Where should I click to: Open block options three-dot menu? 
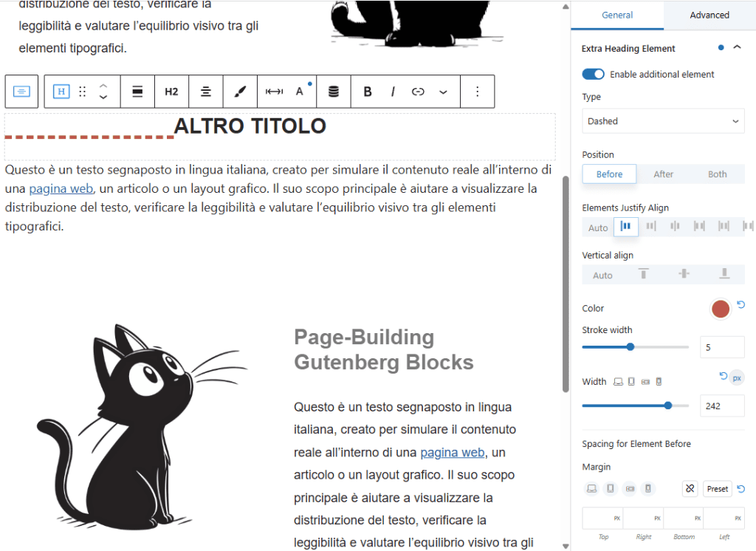(478, 91)
